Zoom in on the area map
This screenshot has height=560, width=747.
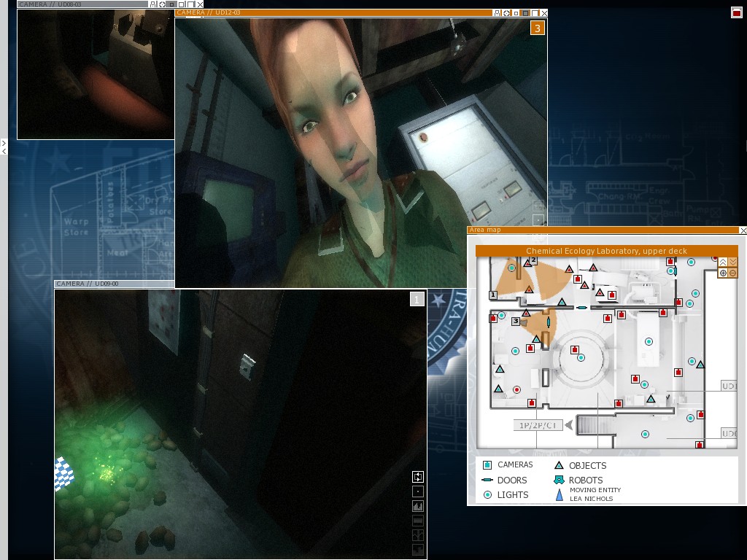click(723, 273)
